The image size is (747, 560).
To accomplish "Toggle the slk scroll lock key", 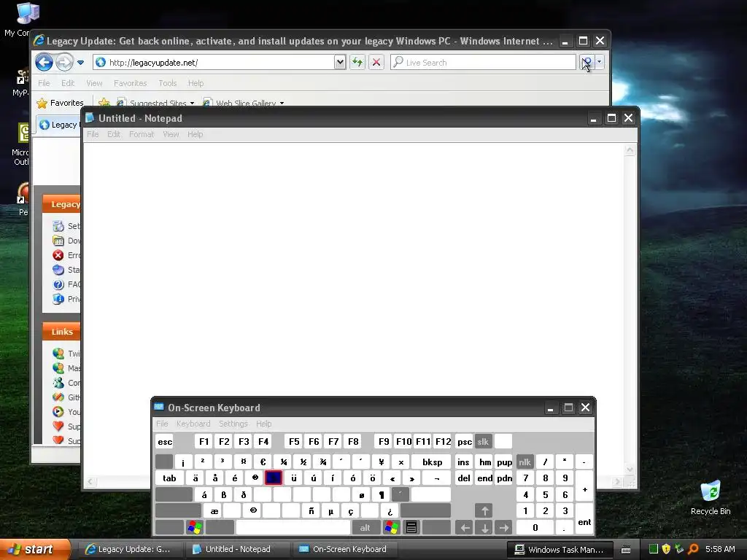I will pos(483,441).
